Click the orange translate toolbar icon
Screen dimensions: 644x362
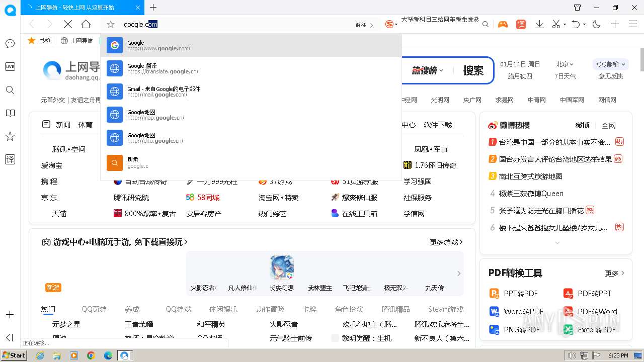click(521, 24)
